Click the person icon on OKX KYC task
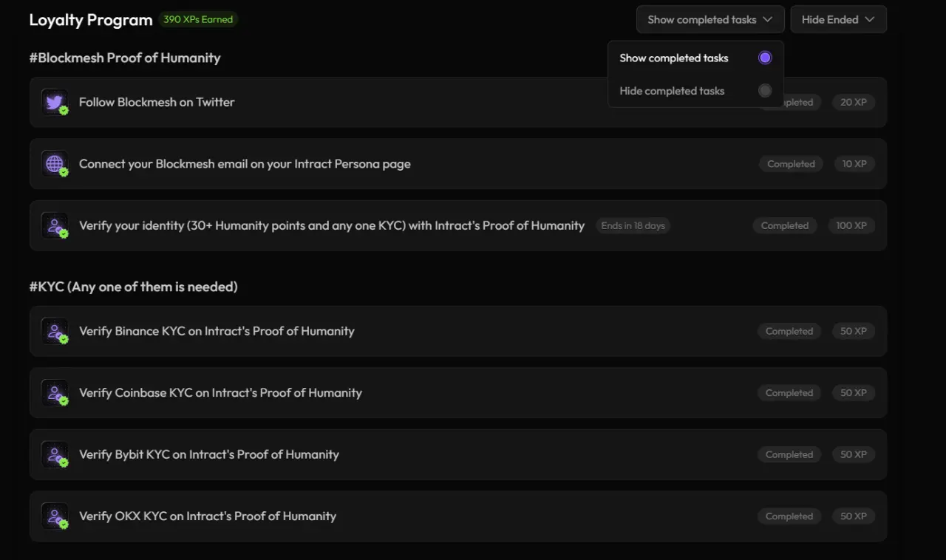 (55, 516)
